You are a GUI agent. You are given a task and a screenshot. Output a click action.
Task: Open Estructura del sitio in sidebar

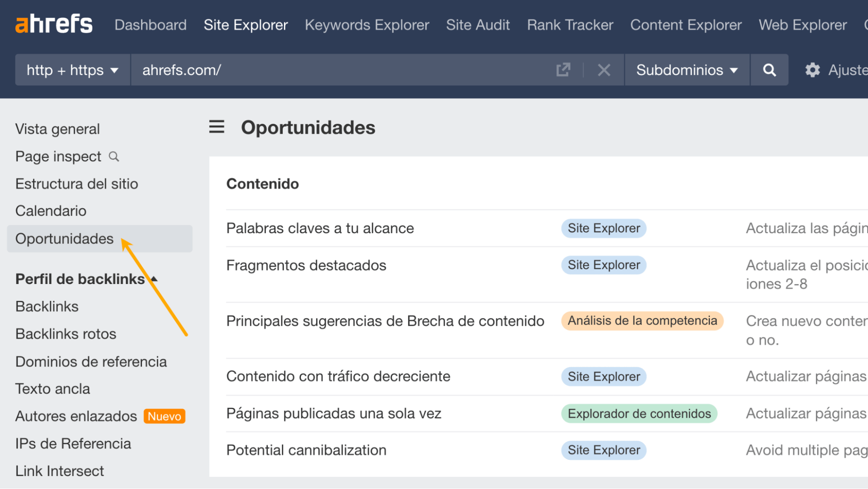coord(76,184)
